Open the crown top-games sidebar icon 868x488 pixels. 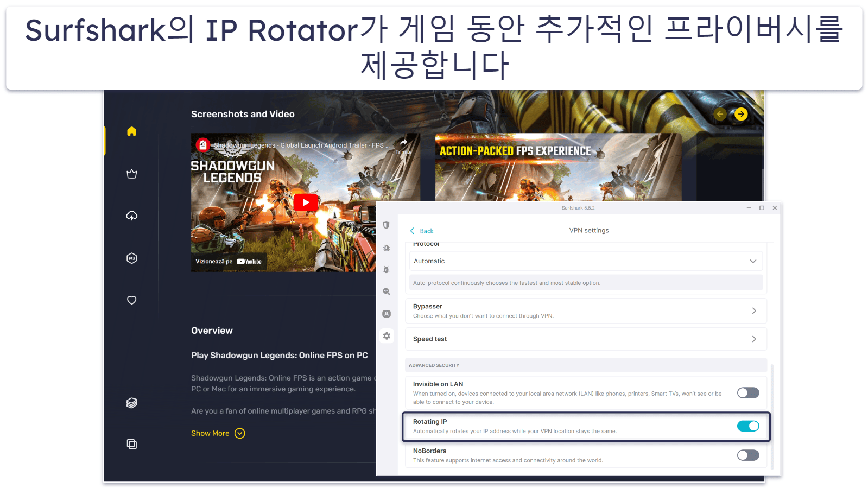pyautogui.click(x=131, y=174)
